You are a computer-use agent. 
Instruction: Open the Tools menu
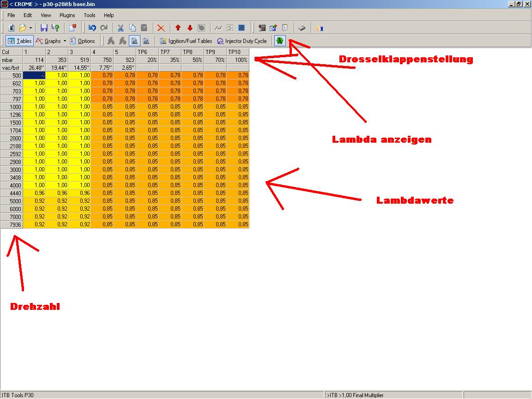[x=89, y=15]
